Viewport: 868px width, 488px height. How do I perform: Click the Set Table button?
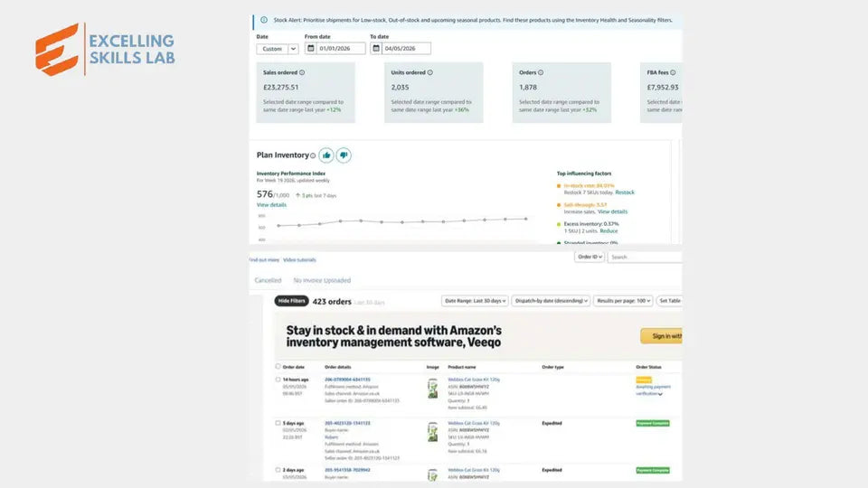[669, 300]
